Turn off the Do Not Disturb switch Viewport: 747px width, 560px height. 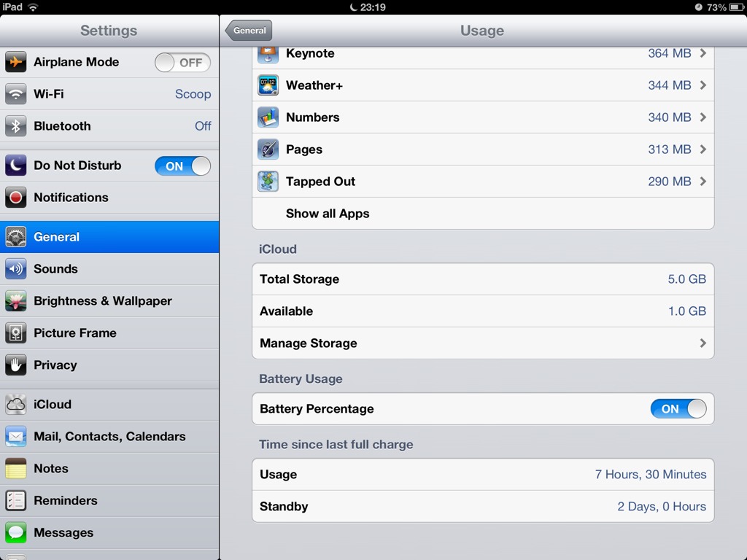coord(182,166)
